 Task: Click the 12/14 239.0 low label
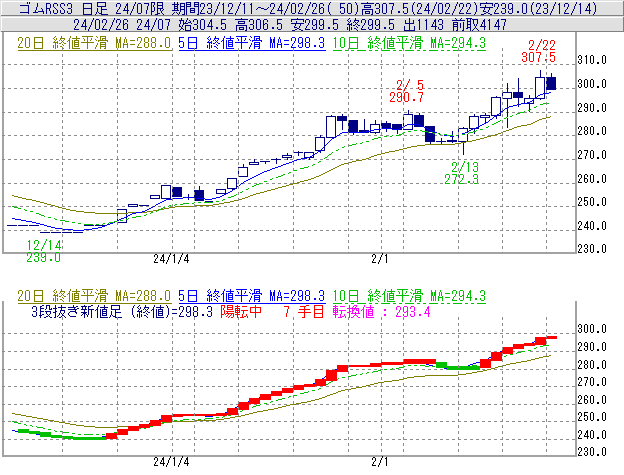pyautogui.click(x=44, y=251)
